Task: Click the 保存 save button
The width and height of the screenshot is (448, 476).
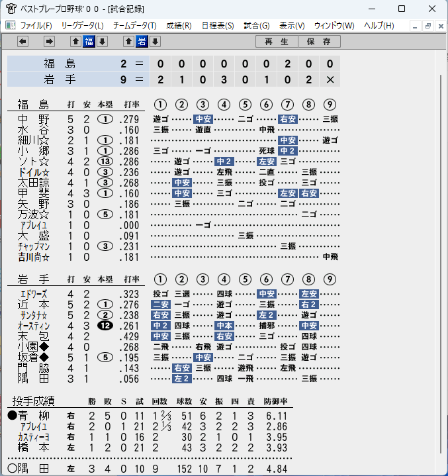Action: (x=319, y=42)
